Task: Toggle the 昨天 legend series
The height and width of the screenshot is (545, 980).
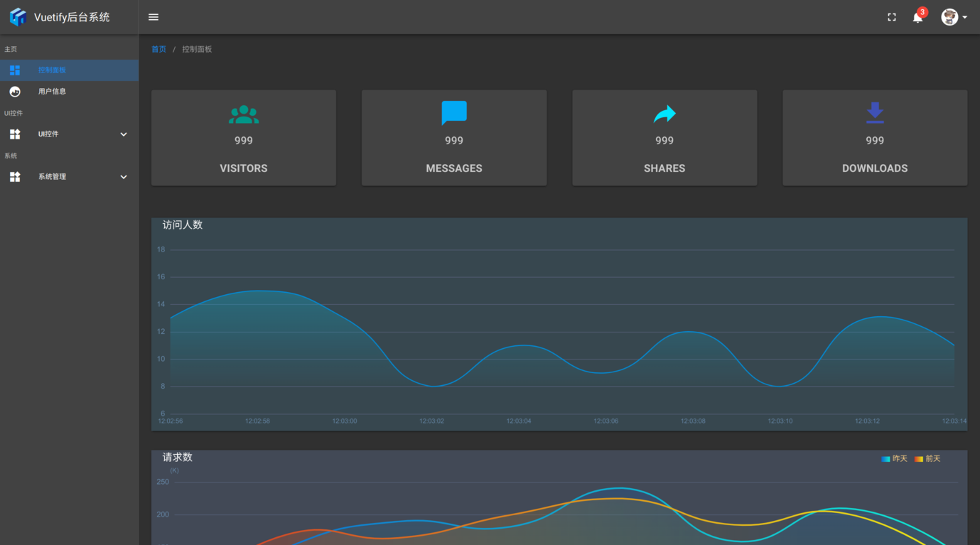Action: point(895,459)
